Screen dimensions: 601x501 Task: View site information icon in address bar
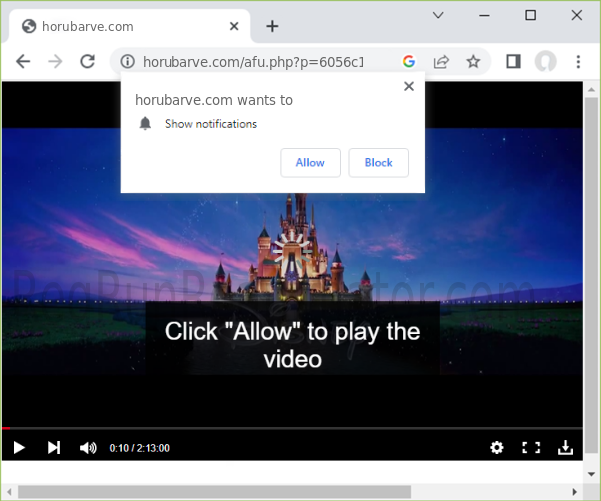pos(127,62)
